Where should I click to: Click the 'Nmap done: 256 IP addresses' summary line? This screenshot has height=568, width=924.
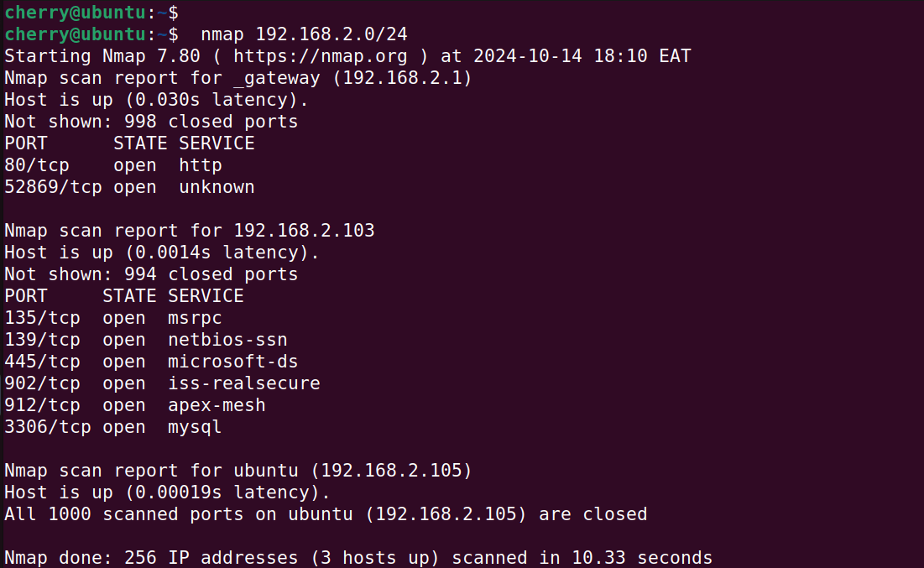(358, 558)
